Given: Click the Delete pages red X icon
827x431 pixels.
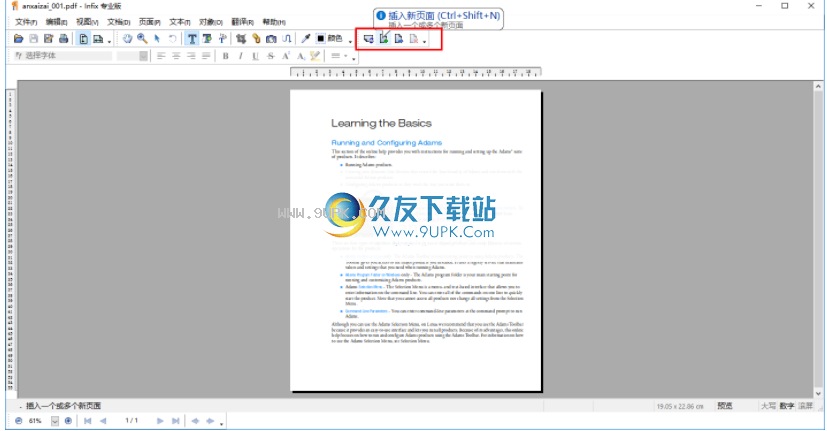Looking at the screenshot, I should (x=414, y=39).
